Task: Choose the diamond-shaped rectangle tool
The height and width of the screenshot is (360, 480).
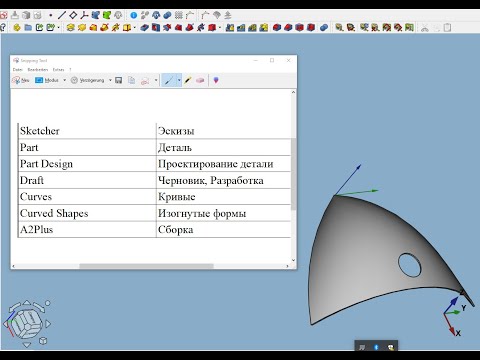Action: pos(73,15)
